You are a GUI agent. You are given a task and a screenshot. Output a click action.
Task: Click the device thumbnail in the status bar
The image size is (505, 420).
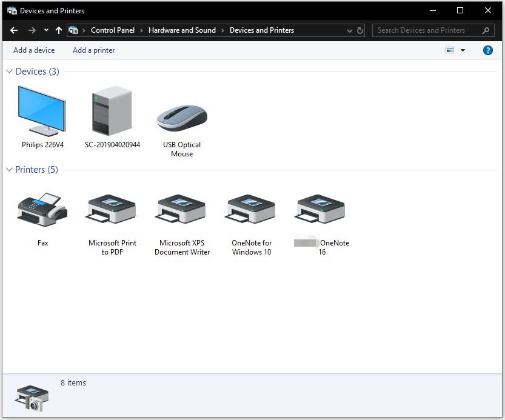tap(32, 397)
